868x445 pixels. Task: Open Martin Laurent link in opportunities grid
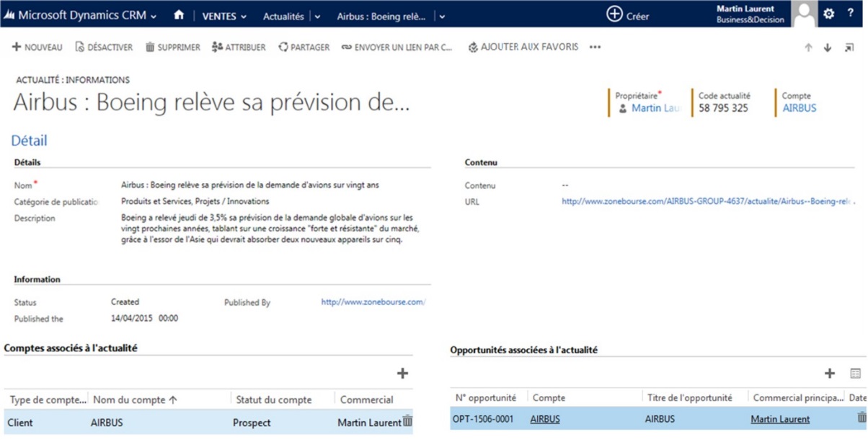tap(780, 419)
